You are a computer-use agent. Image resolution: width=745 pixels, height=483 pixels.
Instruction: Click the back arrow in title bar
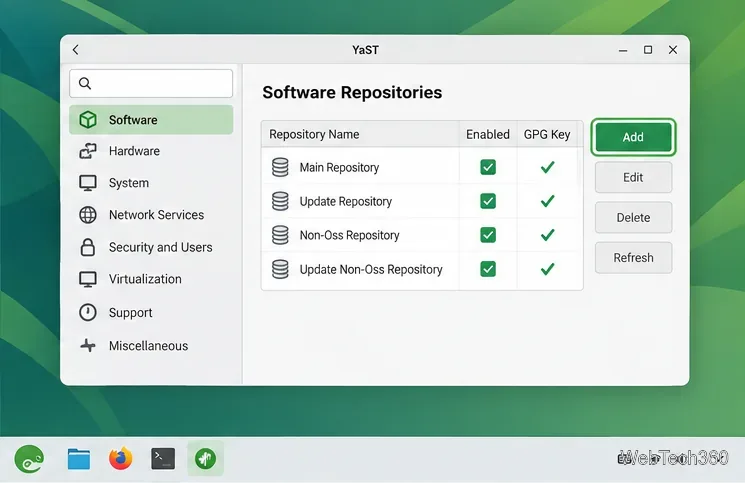click(76, 49)
